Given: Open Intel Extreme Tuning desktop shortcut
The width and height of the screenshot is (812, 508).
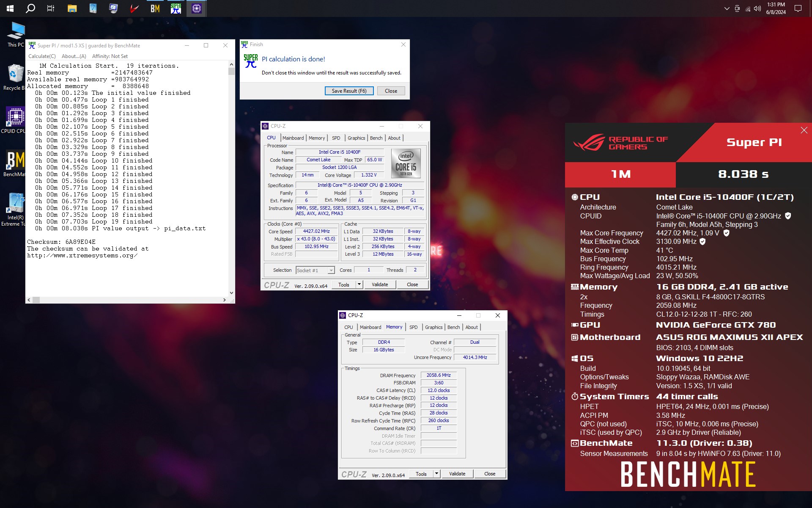Looking at the screenshot, I should 15,210.
